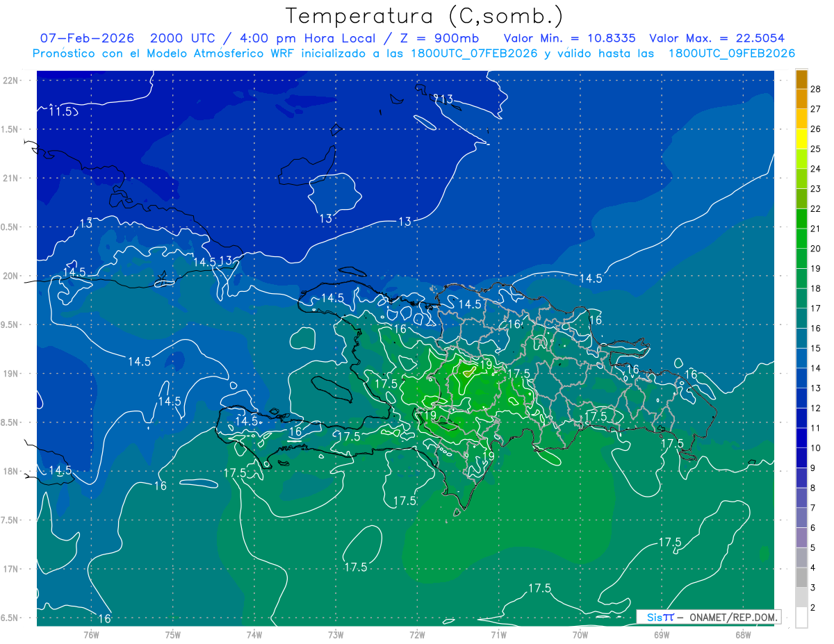Screen dimensions: 834x644
Task: Click the '17N' latitude axis label
Action: (x=11, y=569)
